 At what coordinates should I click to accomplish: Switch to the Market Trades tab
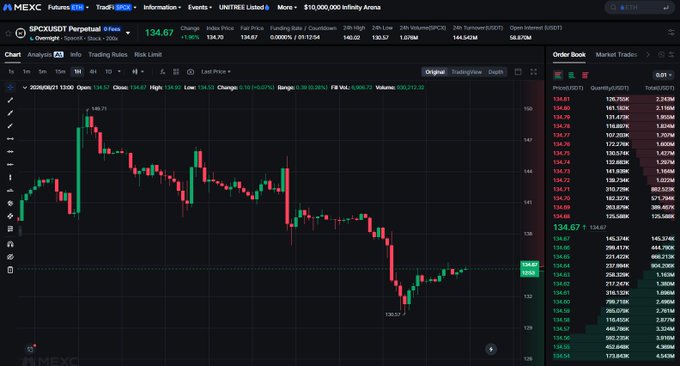click(616, 55)
